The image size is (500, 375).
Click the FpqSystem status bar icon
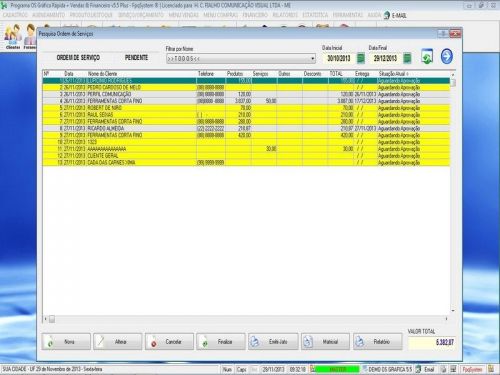click(472, 369)
